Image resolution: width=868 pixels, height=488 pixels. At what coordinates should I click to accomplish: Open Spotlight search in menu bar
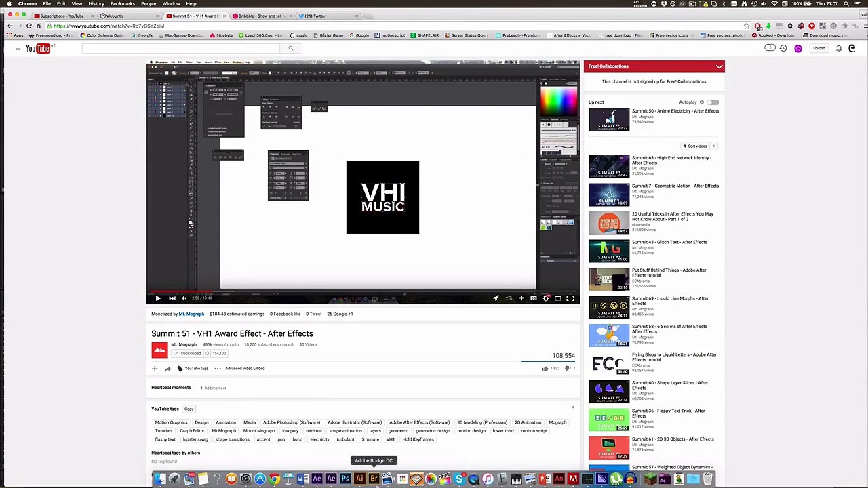pyautogui.click(x=846, y=4)
